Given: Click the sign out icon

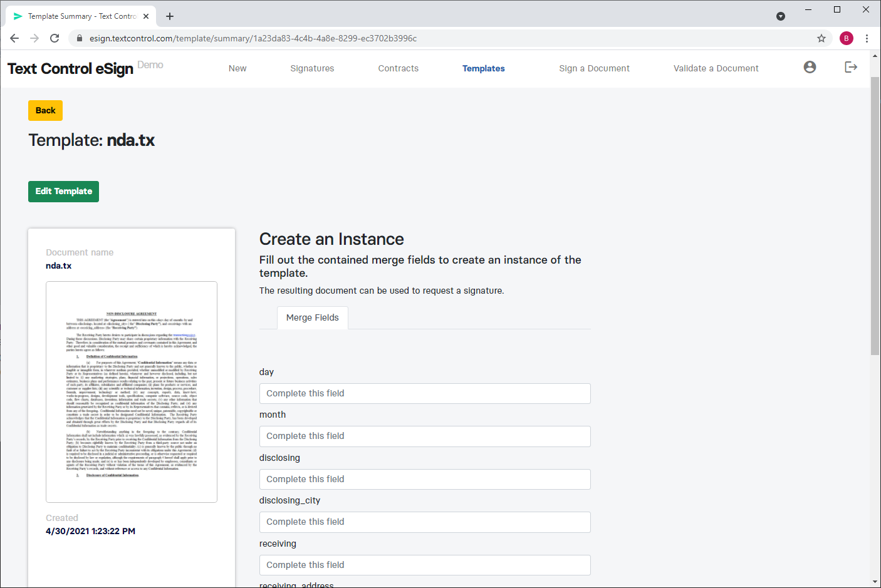Looking at the screenshot, I should [850, 67].
